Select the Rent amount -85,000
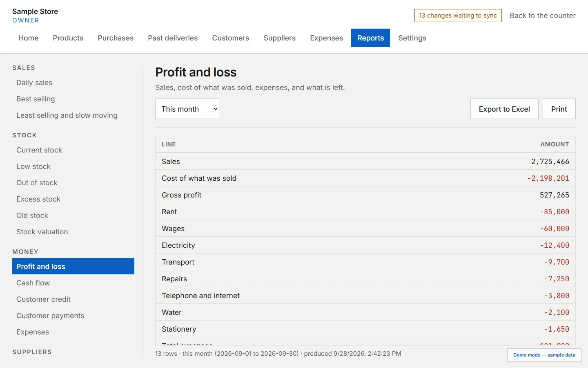Viewport: 588px width, 368px height. (x=555, y=212)
